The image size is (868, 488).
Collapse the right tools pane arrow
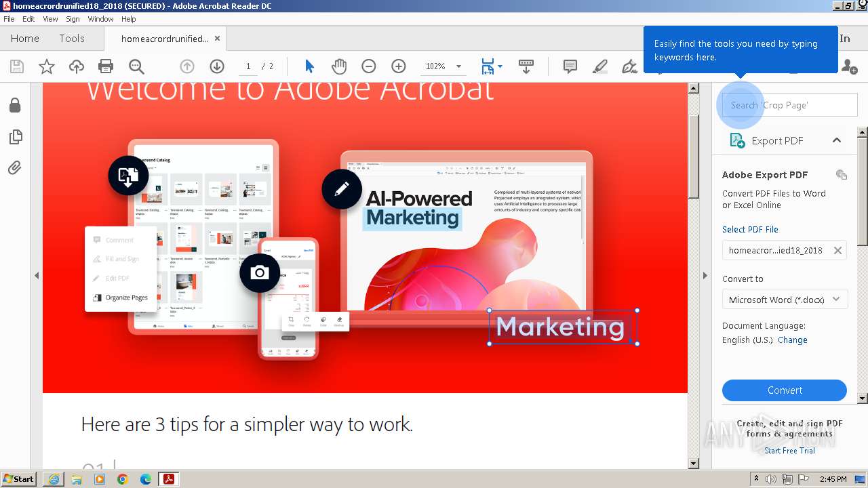pos(705,275)
